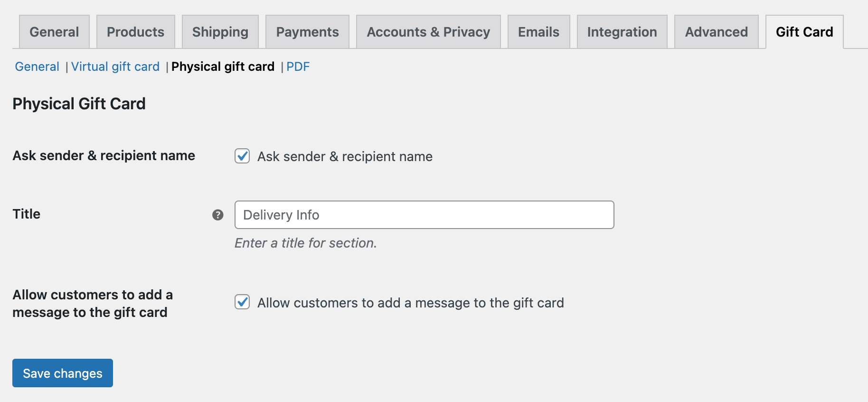Go to the Payments tab
Image resolution: width=868 pixels, height=402 pixels.
[307, 31]
